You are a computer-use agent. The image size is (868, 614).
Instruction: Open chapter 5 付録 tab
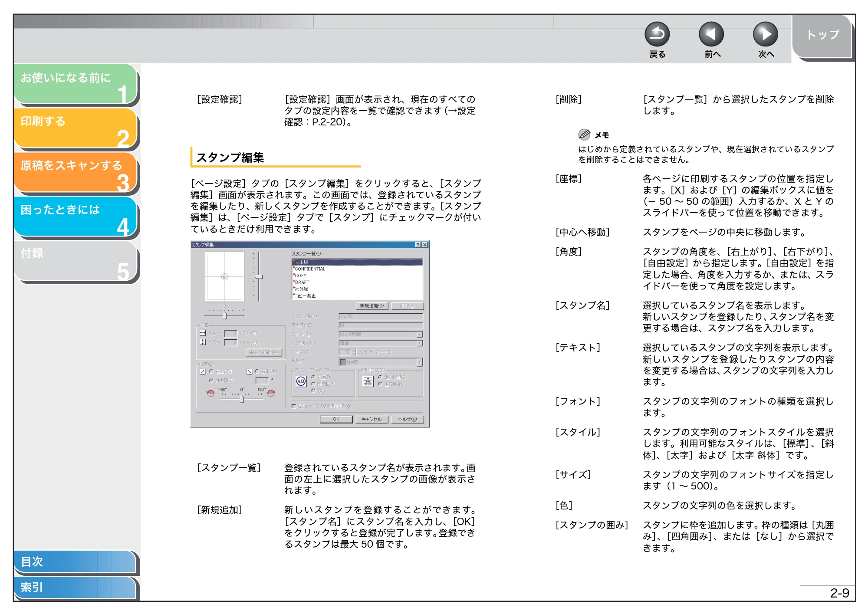tap(76, 261)
